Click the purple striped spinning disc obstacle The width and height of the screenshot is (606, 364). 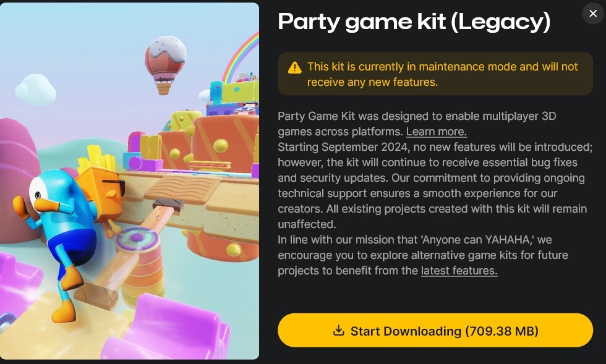(x=137, y=240)
